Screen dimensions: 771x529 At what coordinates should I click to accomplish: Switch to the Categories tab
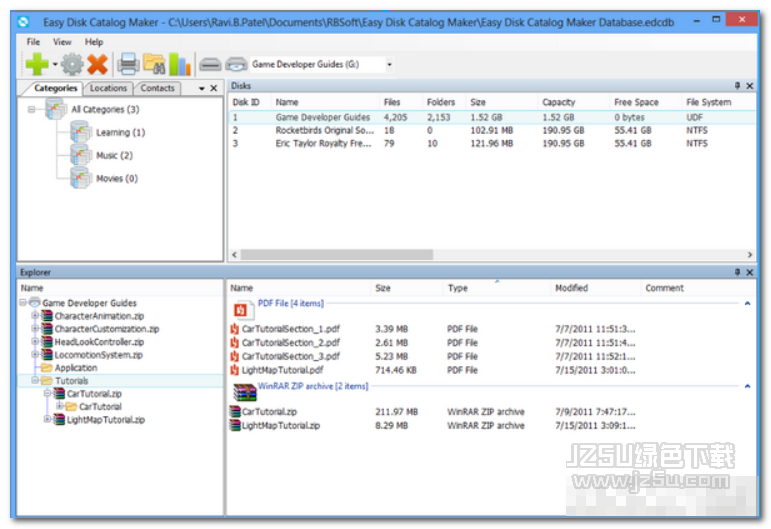(x=56, y=88)
